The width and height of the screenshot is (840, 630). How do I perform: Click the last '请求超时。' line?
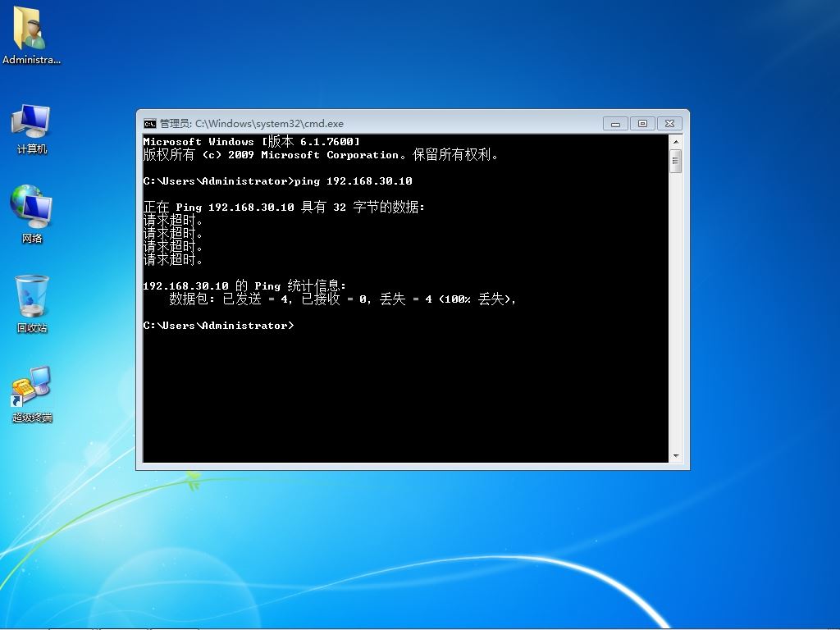click(x=173, y=259)
